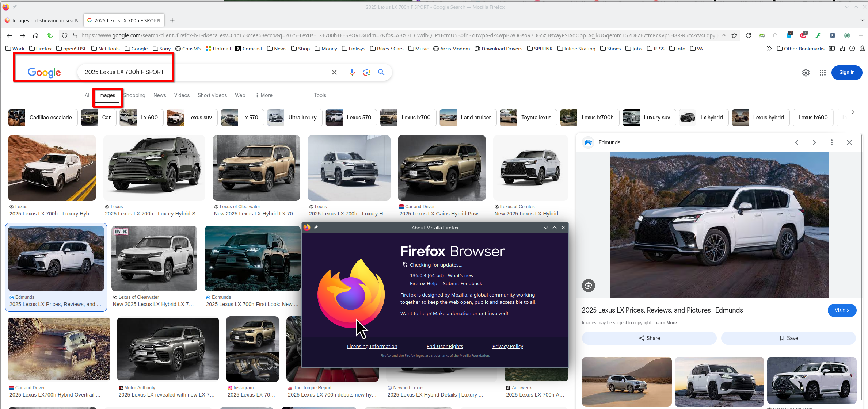The width and height of the screenshot is (868, 409).
Task: Click the Firefox URL address bar
Action: (x=398, y=35)
